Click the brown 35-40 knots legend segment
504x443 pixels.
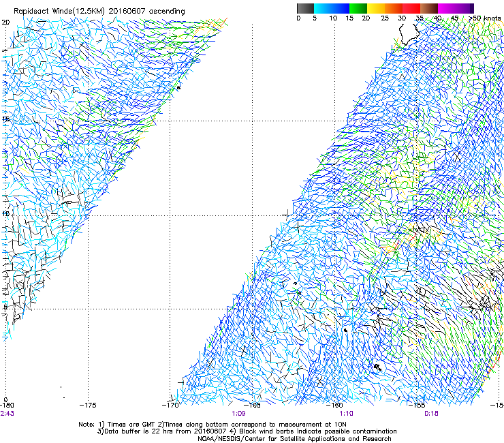pyautogui.click(x=429, y=8)
